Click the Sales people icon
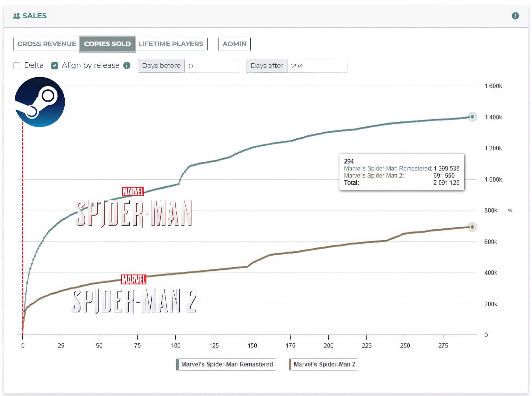532x396 pixels. coord(17,16)
